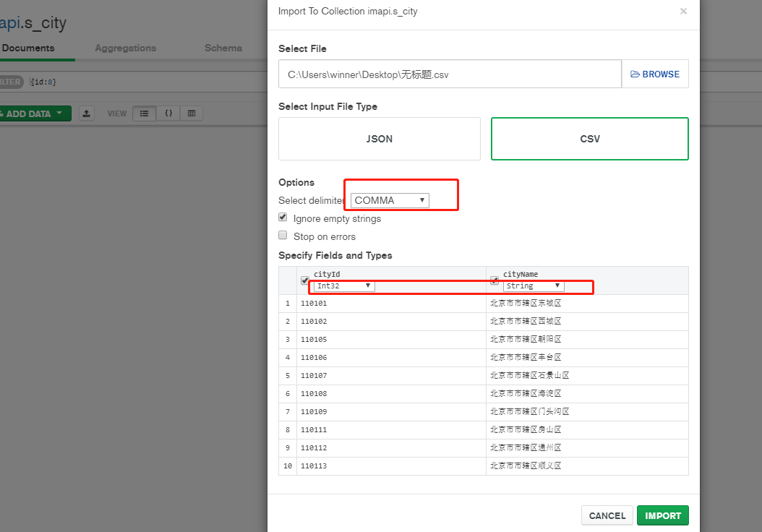Uncheck the cityName field checkbox
762x532 pixels.
(495, 280)
